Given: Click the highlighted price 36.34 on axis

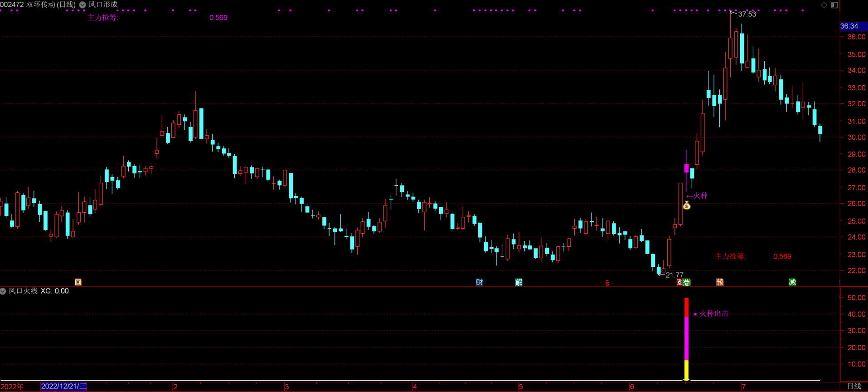Looking at the screenshot, I should click(853, 26).
